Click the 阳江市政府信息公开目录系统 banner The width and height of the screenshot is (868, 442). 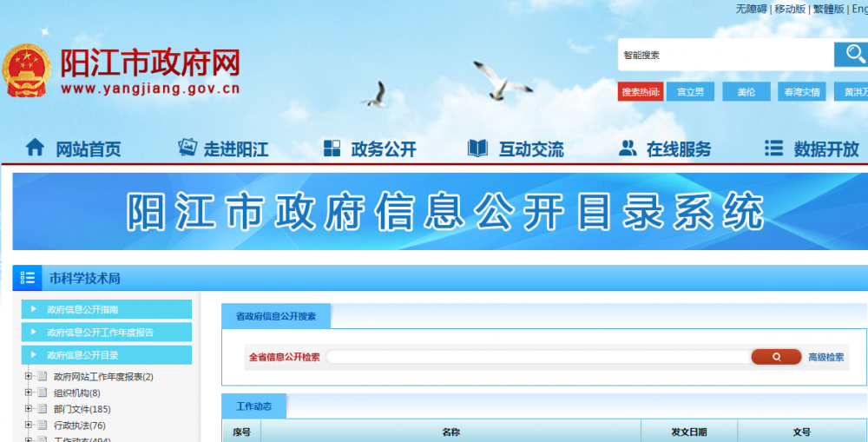coord(440,212)
